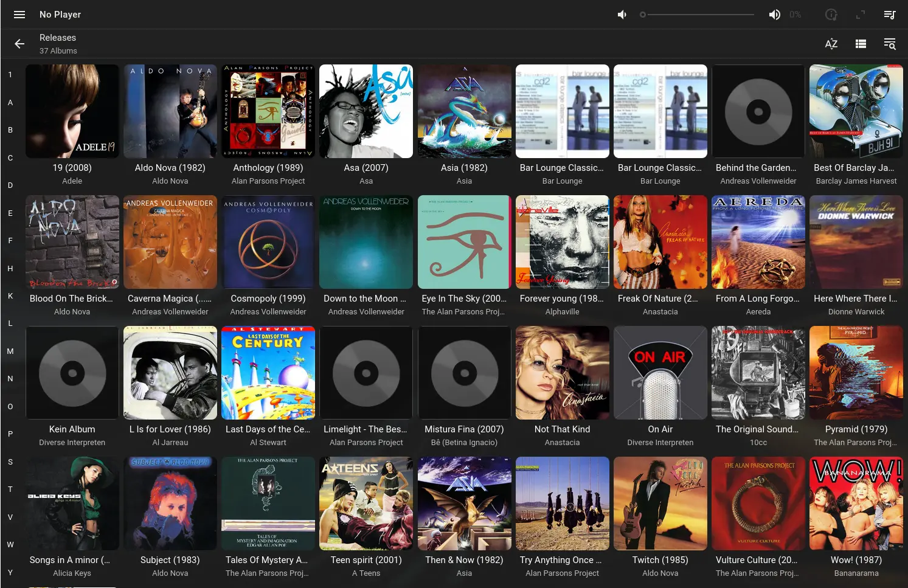
Task: Click the expand now-playing icon
Action: coord(860,15)
